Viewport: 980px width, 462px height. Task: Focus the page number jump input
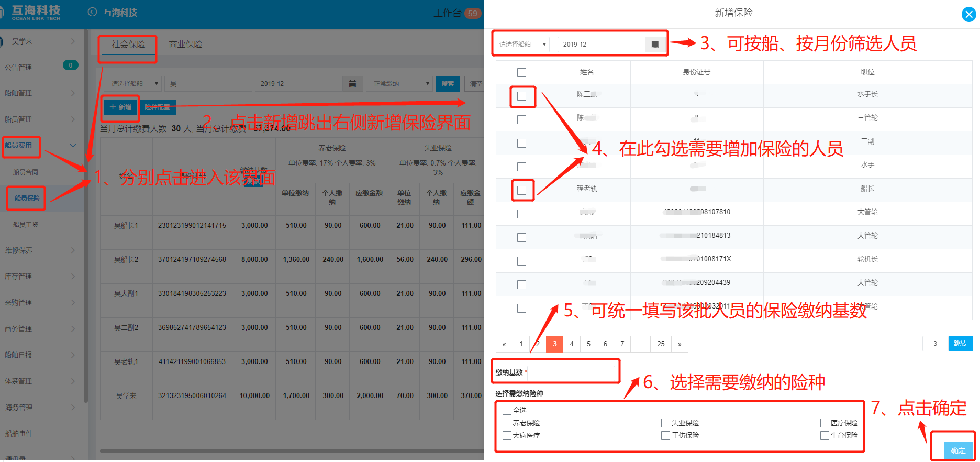[x=936, y=344]
